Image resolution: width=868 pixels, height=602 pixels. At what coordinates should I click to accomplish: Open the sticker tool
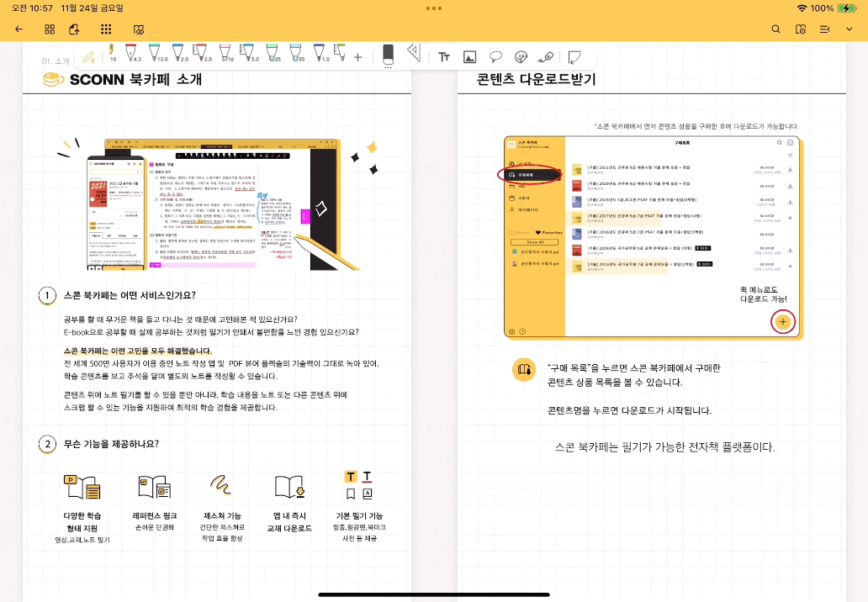coord(521,57)
